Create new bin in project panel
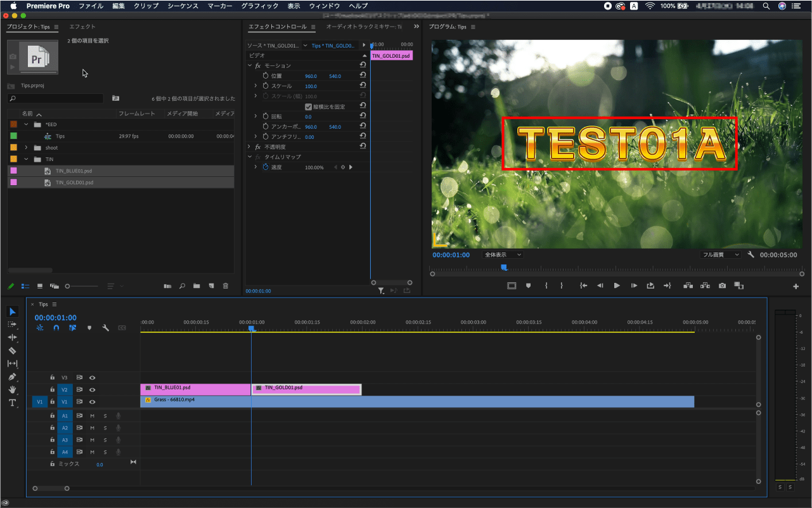The width and height of the screenshot is (812, 508). coord(197,286)
